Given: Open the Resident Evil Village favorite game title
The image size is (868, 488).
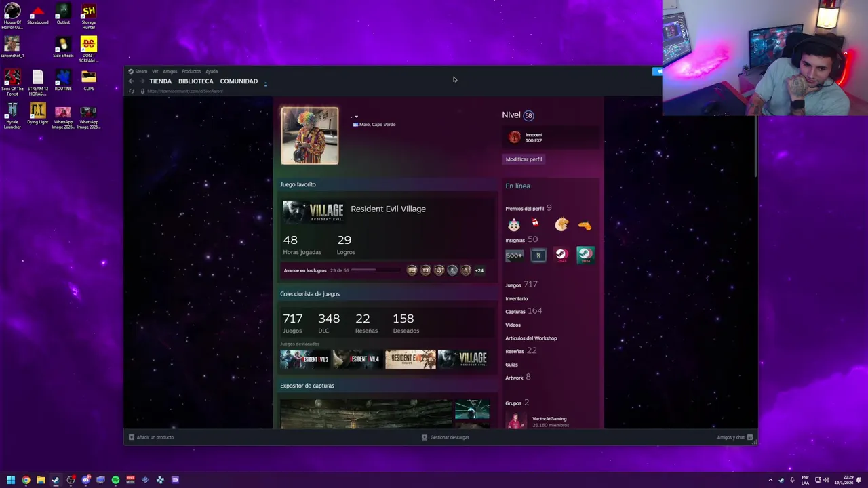Looking at the screenshot, I should [389, 209].
